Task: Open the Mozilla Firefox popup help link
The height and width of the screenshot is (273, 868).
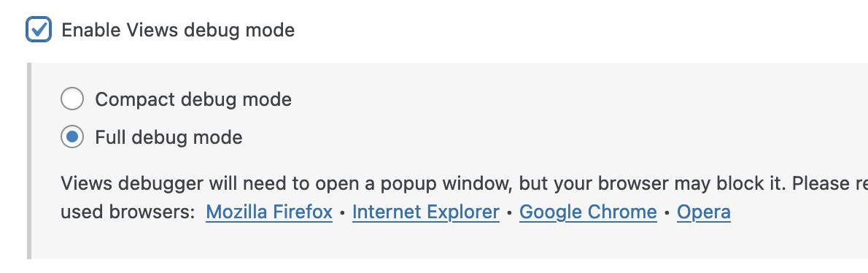Action: tap(269, 212)
